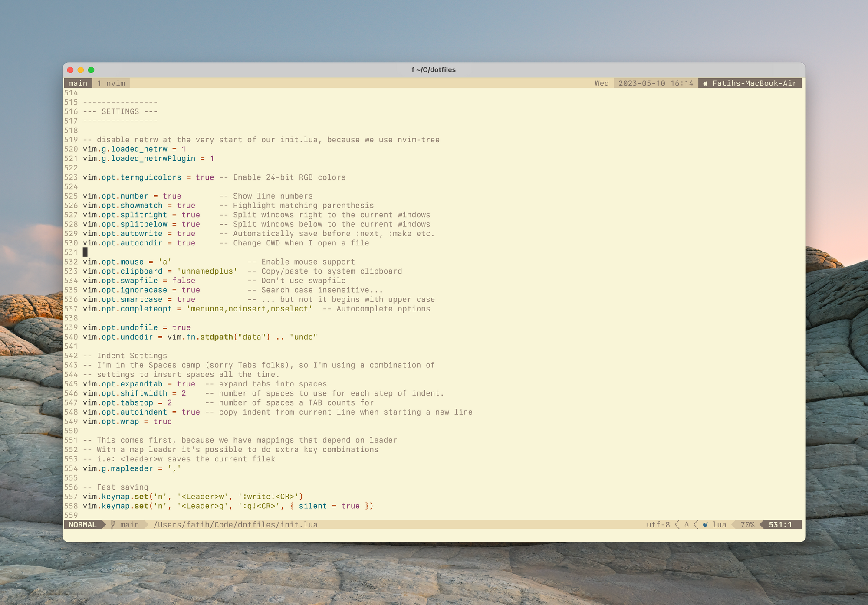
Task: Click the yellow minimize window button
Action: click(81, 70)
